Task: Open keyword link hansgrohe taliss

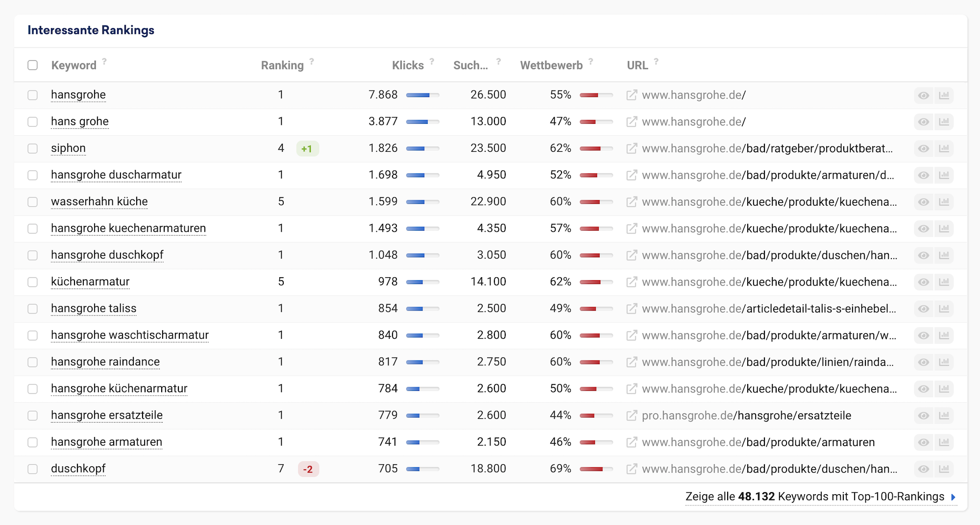Action: tap(94, 309)
